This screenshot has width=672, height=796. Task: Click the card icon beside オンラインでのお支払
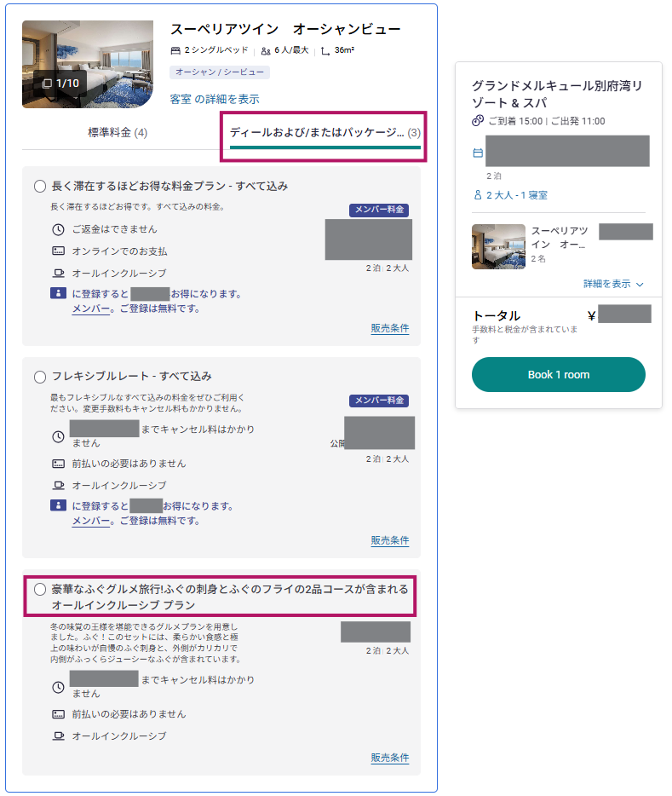pyautogui.click(x=58, y=251)
